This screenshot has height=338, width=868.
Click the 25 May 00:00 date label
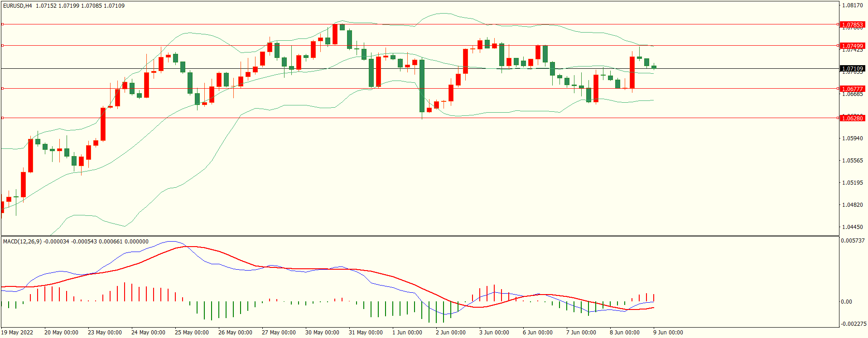(192, 333)
